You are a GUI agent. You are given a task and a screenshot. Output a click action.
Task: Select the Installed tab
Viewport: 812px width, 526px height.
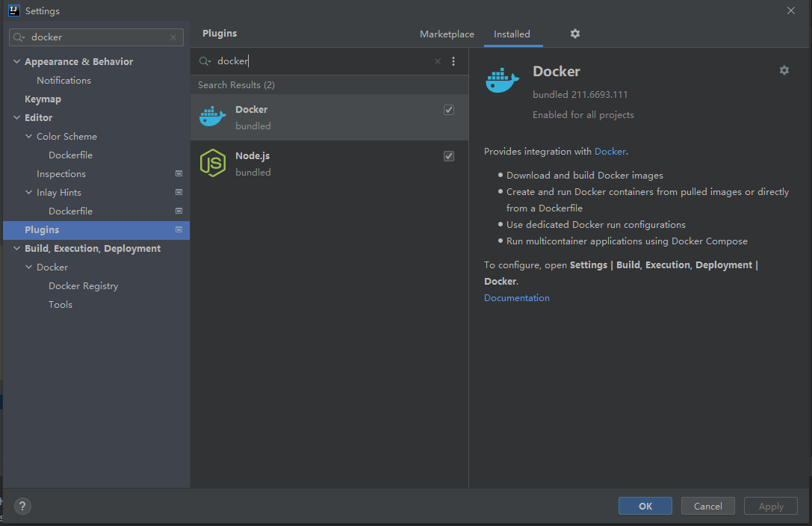[512, 34]
